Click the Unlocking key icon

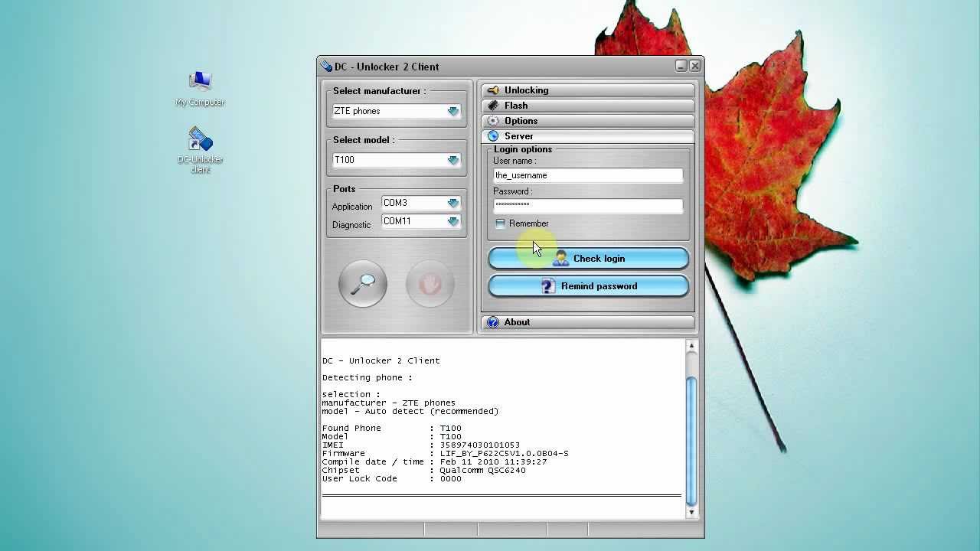493,90
